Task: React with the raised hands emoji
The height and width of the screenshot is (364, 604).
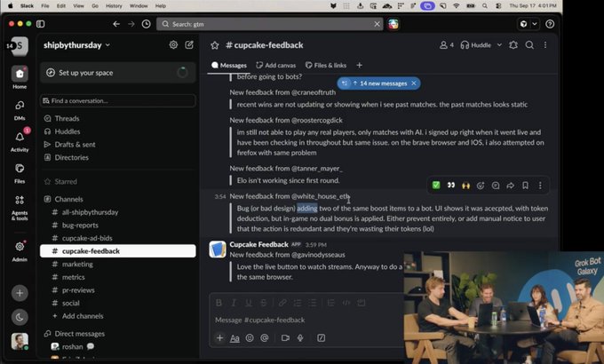Action: point(465,186)
